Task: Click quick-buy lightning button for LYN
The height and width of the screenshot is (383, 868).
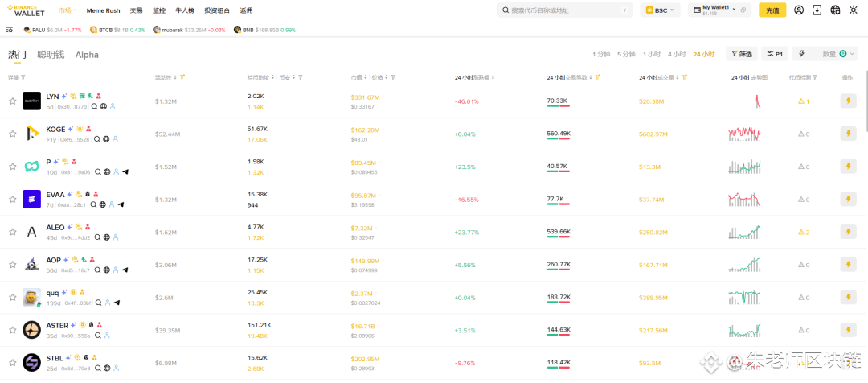Action: [848, 101]
